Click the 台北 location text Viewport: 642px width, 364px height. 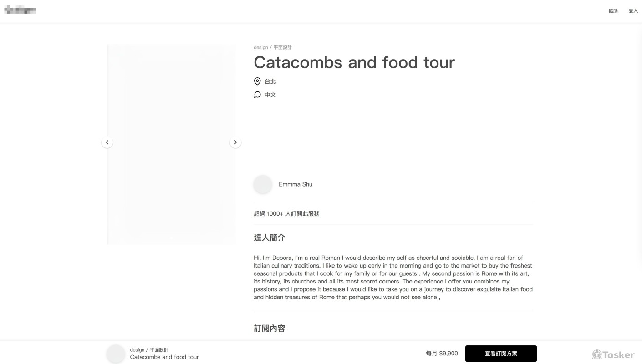tap(270, 81)
